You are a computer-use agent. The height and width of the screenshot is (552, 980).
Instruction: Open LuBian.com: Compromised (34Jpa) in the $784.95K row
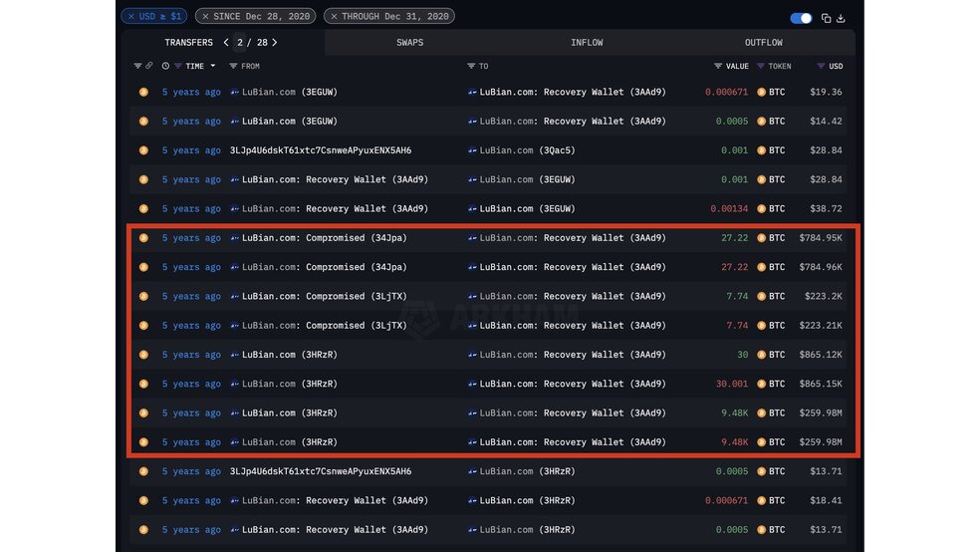325,238
